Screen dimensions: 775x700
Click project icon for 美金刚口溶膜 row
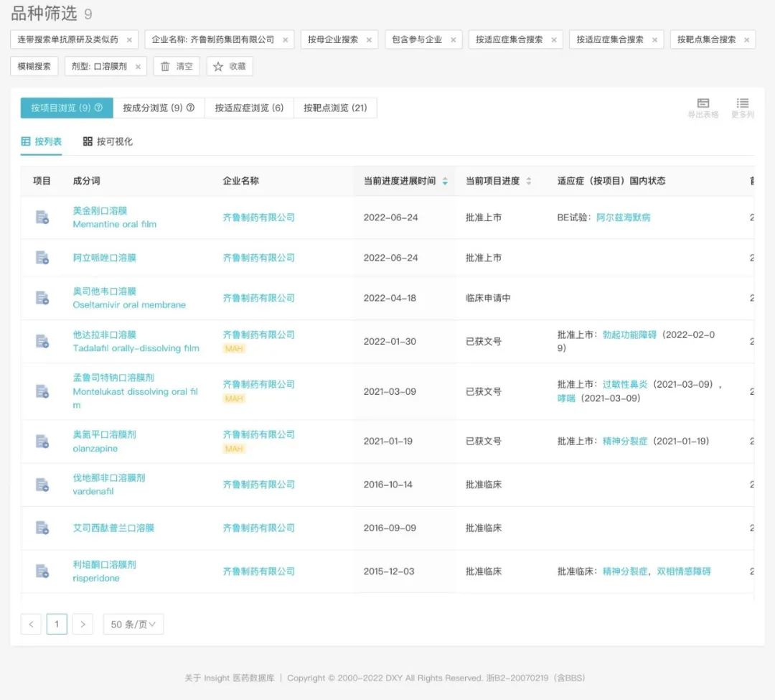pyautogui.click(x=42, y=218)
